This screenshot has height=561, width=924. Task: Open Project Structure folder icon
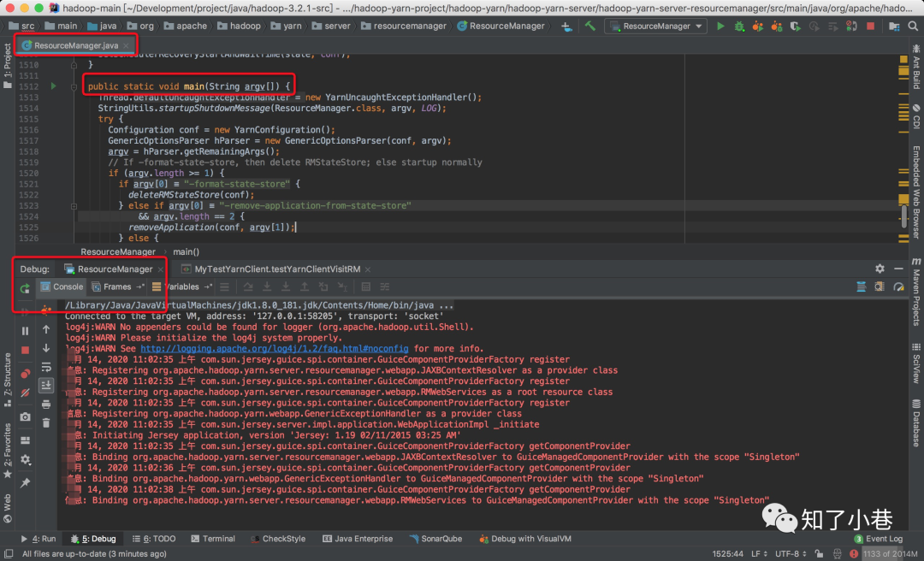click(894, 26)
